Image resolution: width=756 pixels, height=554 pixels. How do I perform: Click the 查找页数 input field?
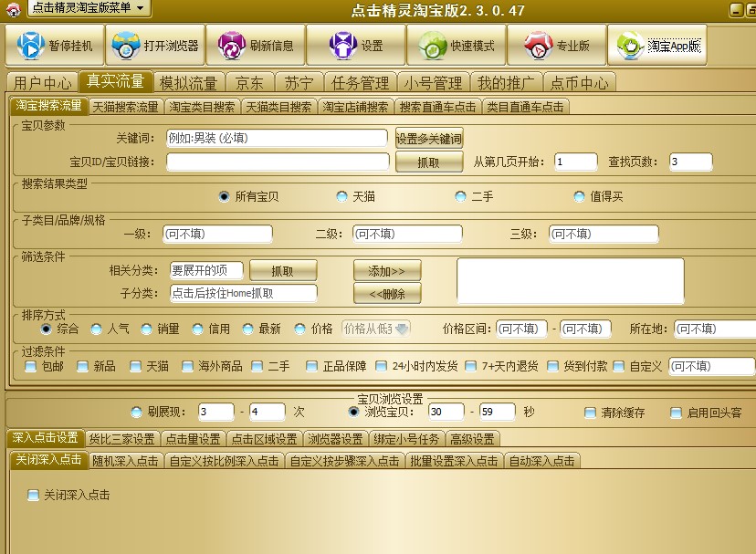click(x=691, y=162)
